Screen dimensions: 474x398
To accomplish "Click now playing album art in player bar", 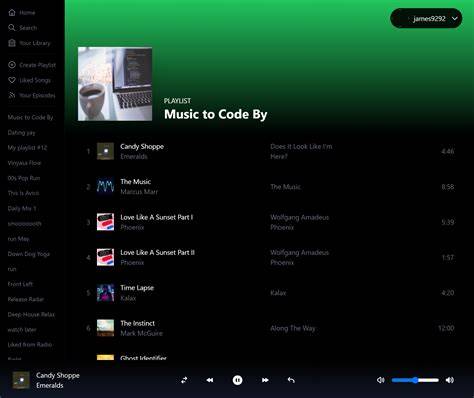I will (21, 380).
